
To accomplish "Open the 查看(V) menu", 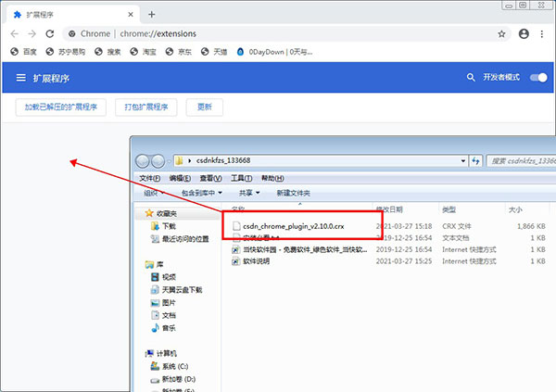I will pyautogui.click(x=210, y=178).
